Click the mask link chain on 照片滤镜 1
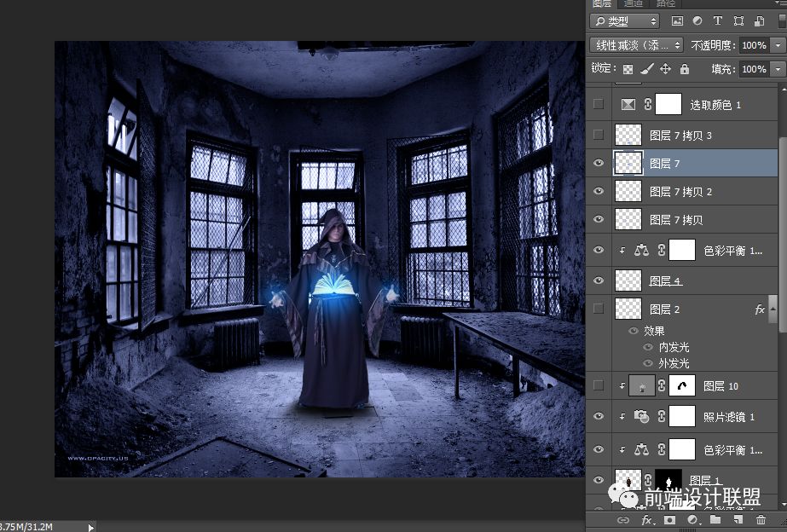Screen dimensions: 787x532 662,416
